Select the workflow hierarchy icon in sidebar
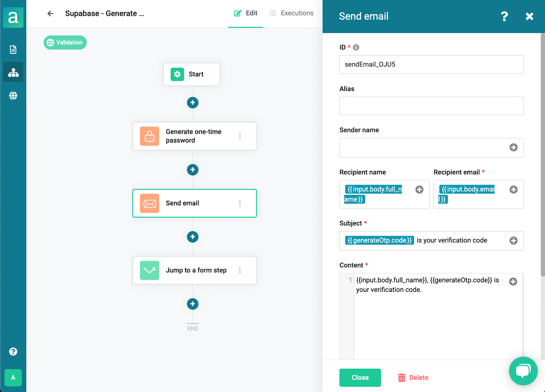Viewport: 545px width, 392px height. tap(13, 72)
